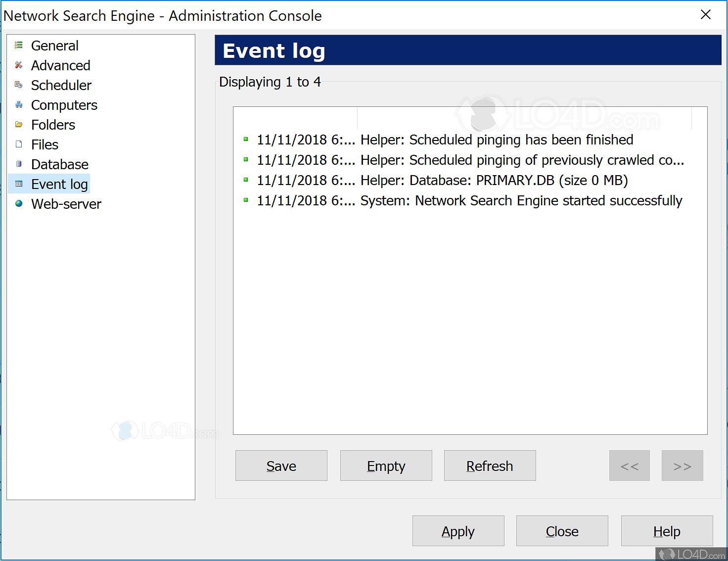This screenshot has height=561, width=728.
Task: Select the Advanced wrench icon
Action: [18, 65]
